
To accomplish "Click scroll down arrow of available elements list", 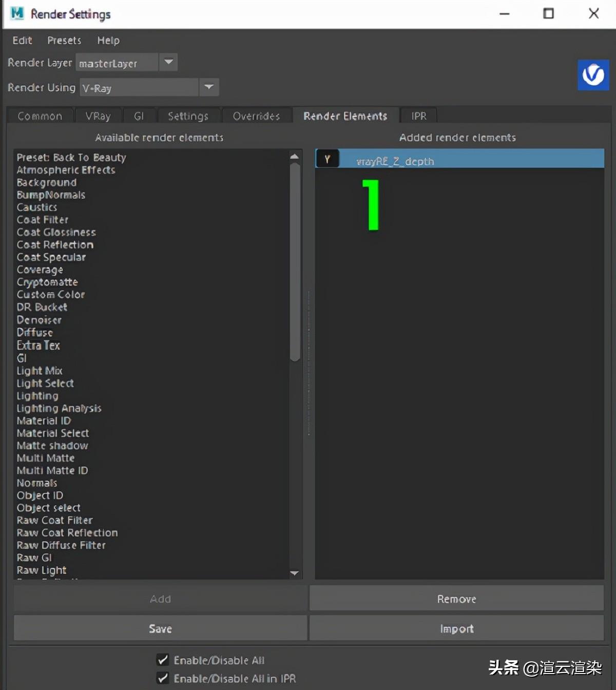I will tap(295, 573).
